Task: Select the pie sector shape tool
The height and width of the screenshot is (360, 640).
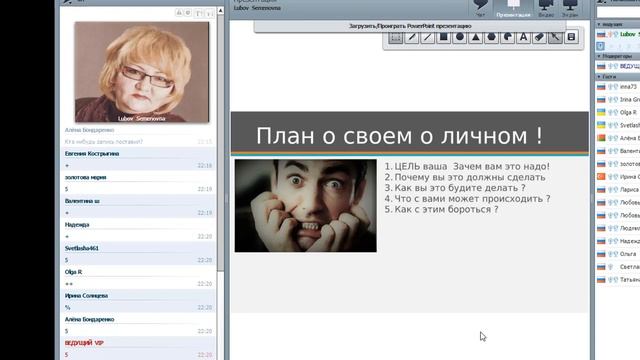Action: [x=507, y=38]
